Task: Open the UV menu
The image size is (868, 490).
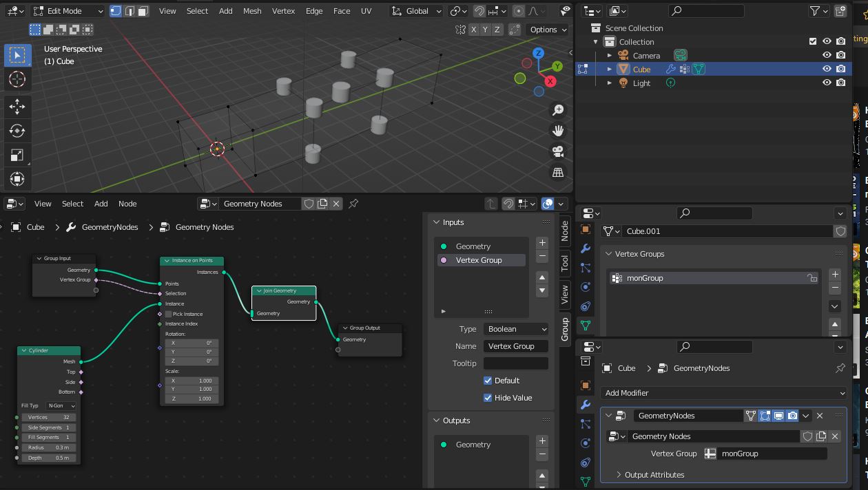Action: click(x=366, y=11)
